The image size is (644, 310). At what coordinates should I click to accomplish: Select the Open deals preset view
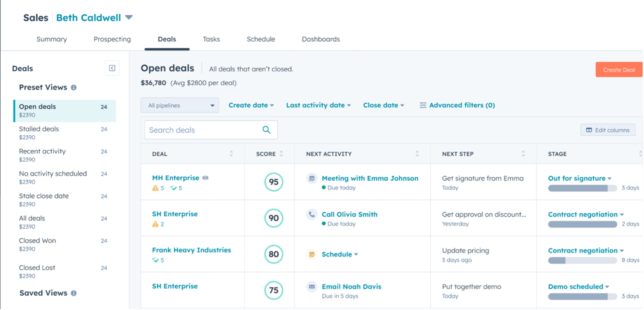pyautogui.click(x=64, y=111)
